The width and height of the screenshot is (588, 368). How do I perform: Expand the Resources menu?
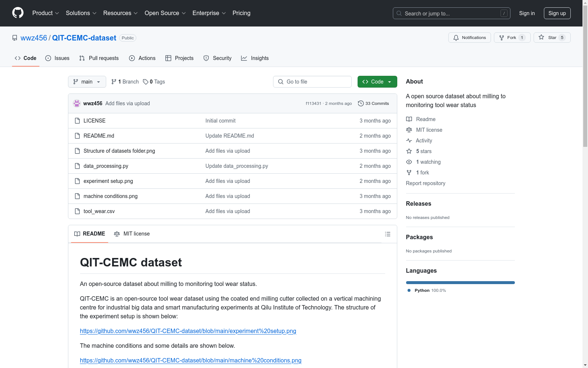(x=121, y=13)
